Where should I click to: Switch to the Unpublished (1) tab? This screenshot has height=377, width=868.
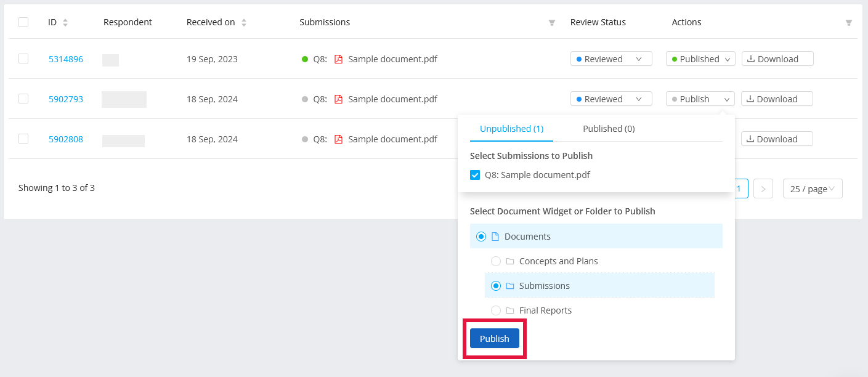point(511,129)
